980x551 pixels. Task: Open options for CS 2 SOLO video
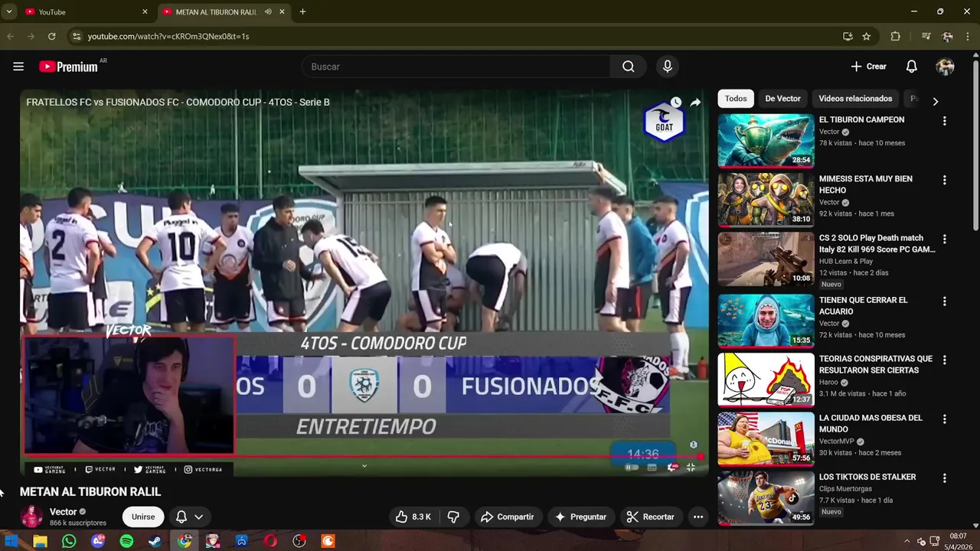[944, 239]
